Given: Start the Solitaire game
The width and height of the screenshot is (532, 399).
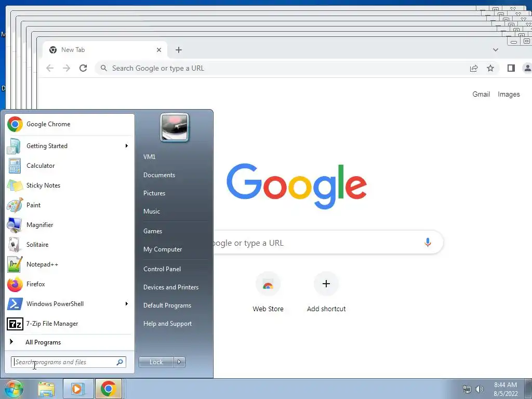Looking at the screenshot, I should 70,245.
